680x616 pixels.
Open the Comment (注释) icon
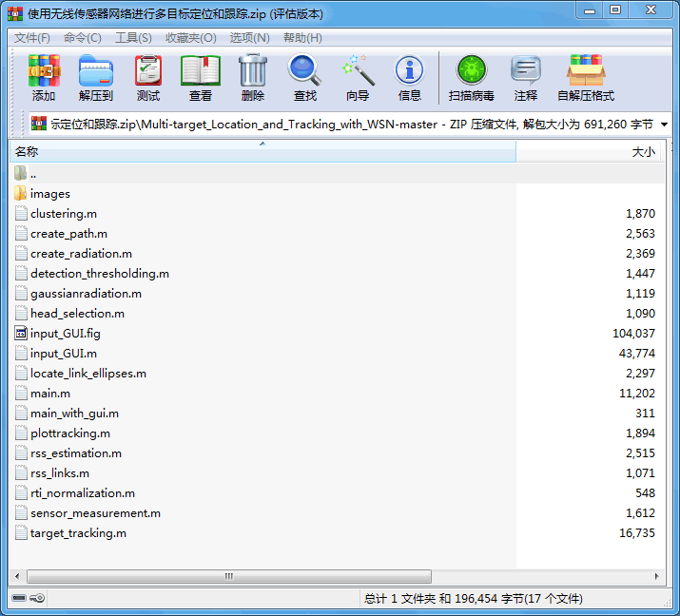(526, 78)
